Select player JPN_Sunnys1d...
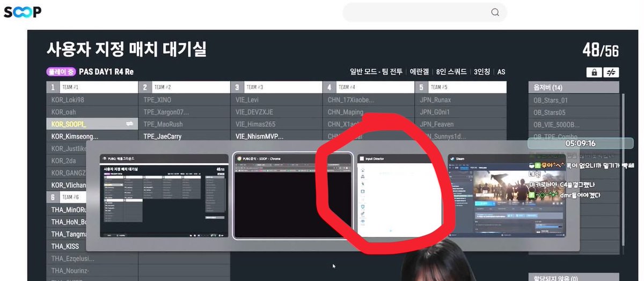The image size is (644, 281). (x=461, y=136)
